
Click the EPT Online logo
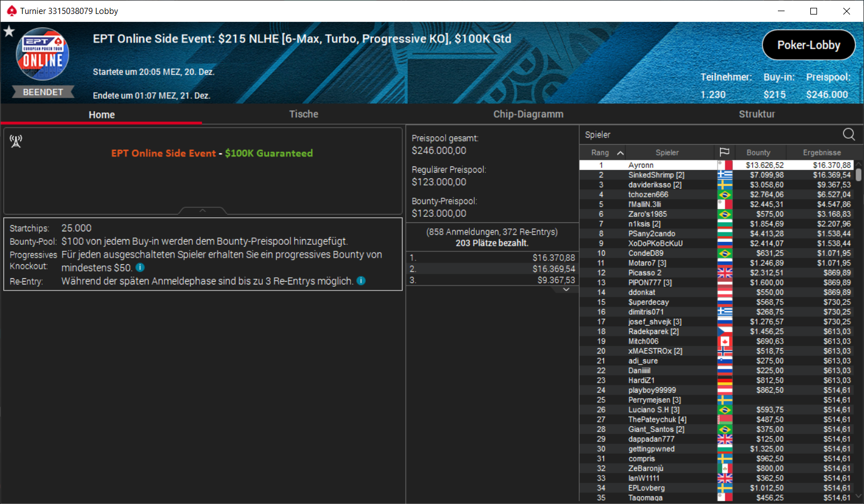[x=43, y=54]
